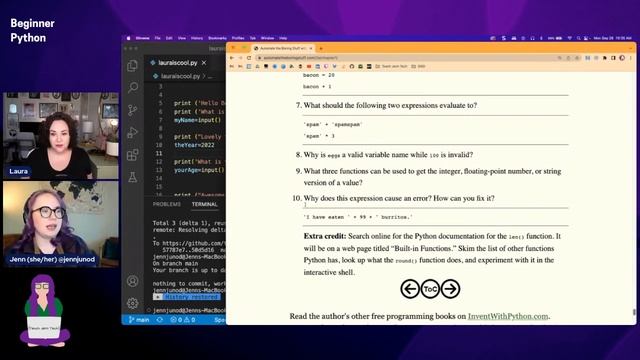Open Run and Debug view in VS Code
640x360 pixels.
133,132
